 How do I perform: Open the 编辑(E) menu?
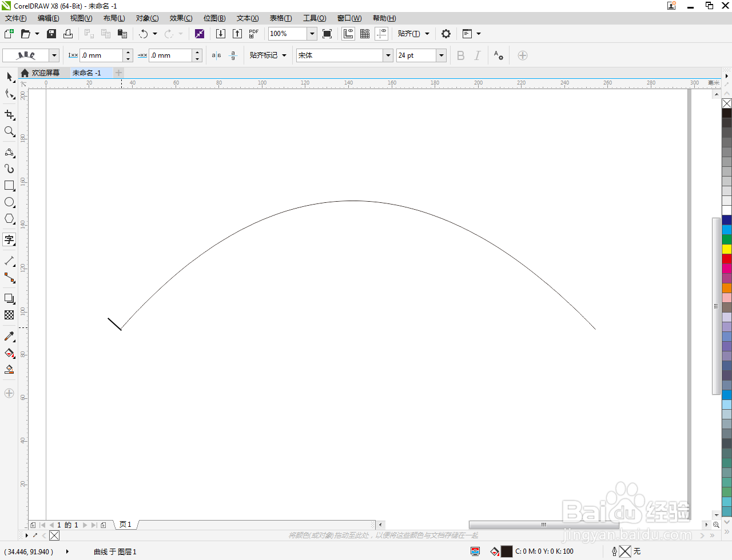[49, 18]
